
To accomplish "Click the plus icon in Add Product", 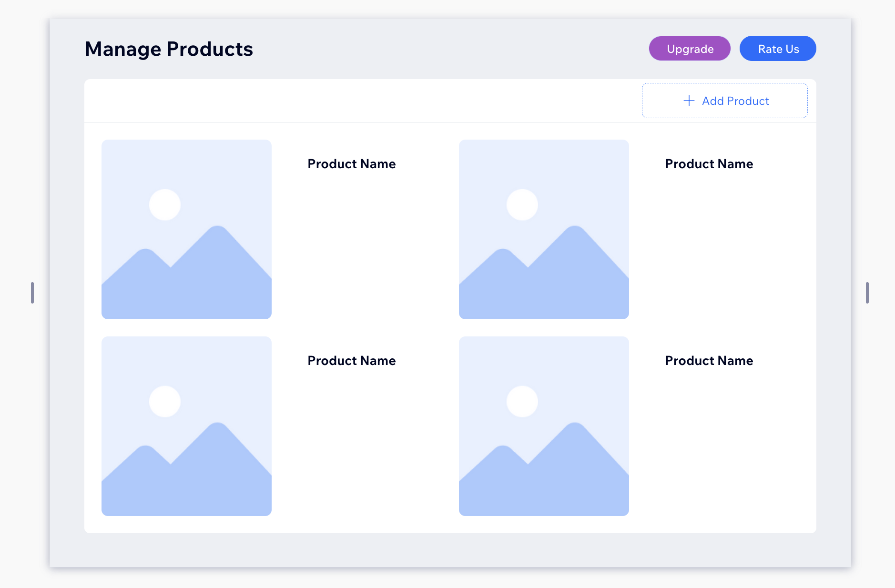I will pyautogui.click(x=689, y=101).
